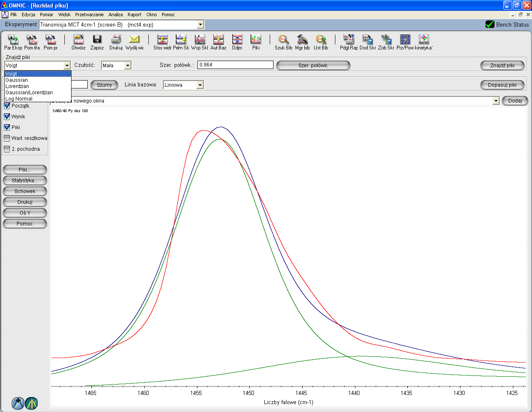Choose Gaussian/Lorentzian from the shape list
The width and height of the screenshot is (532, 412).
point(38,93)
